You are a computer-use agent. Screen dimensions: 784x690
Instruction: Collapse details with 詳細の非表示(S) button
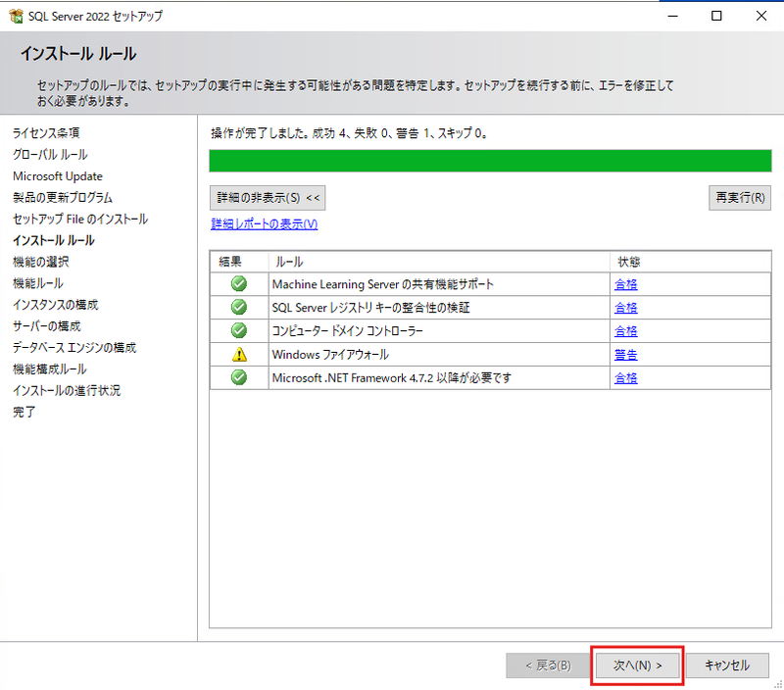click(x=268, y=198)
